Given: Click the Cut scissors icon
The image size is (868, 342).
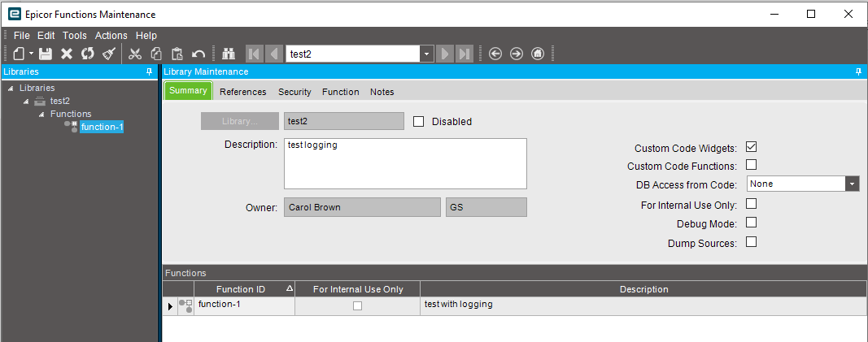Looking at the screenshot, I should coord(135,54).
